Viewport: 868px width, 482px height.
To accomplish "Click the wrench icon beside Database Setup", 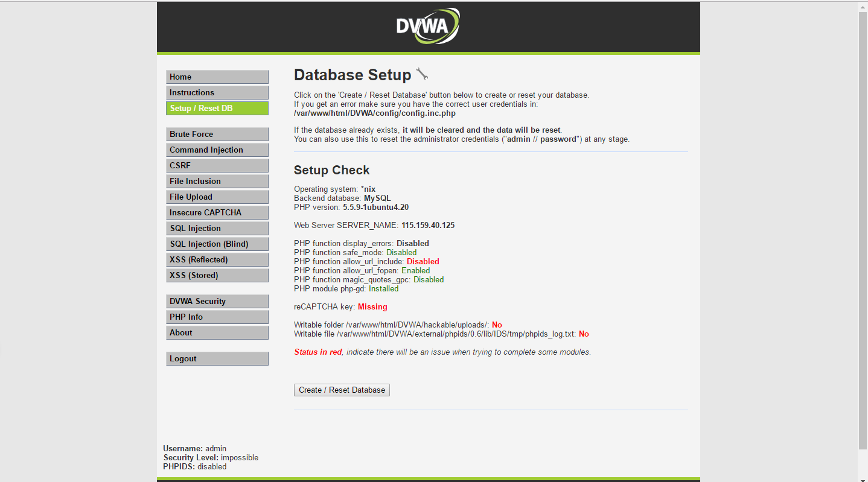I will point(422,74).
